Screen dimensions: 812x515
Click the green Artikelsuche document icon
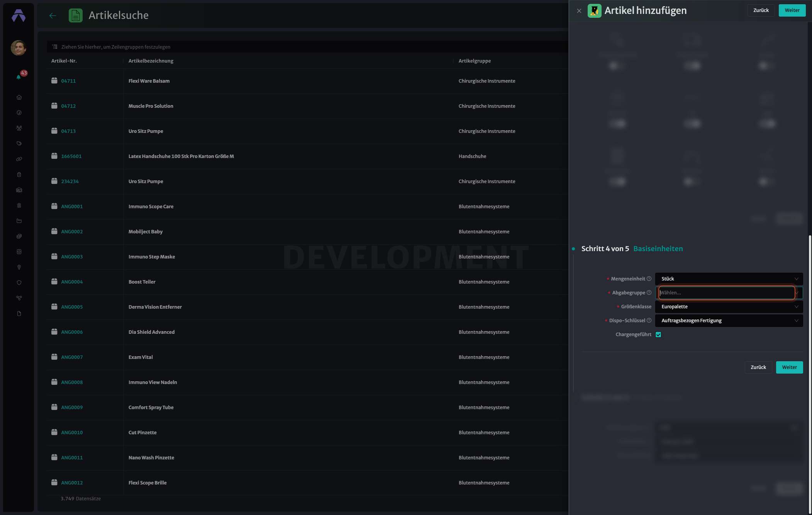coord(76,15)
